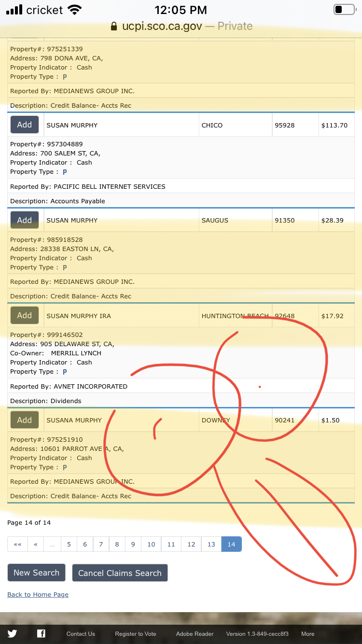Select Property# 985918528 text

[46, 239]
